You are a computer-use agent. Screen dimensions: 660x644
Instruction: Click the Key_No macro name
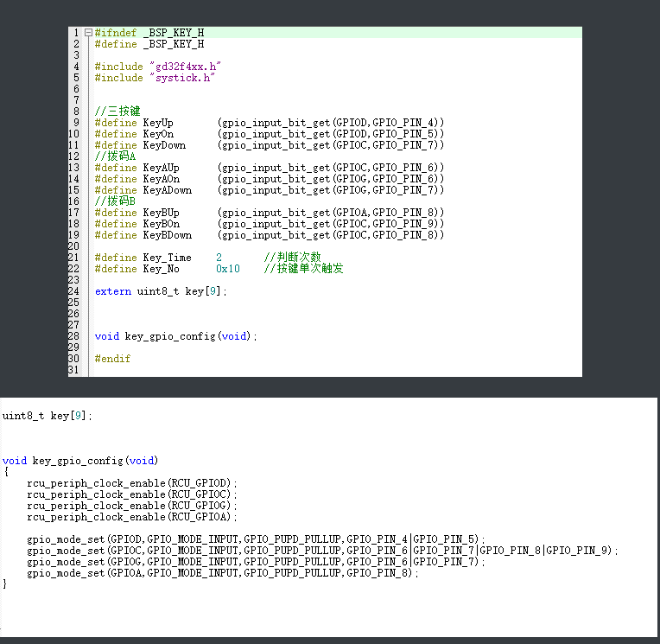(162, 269)
